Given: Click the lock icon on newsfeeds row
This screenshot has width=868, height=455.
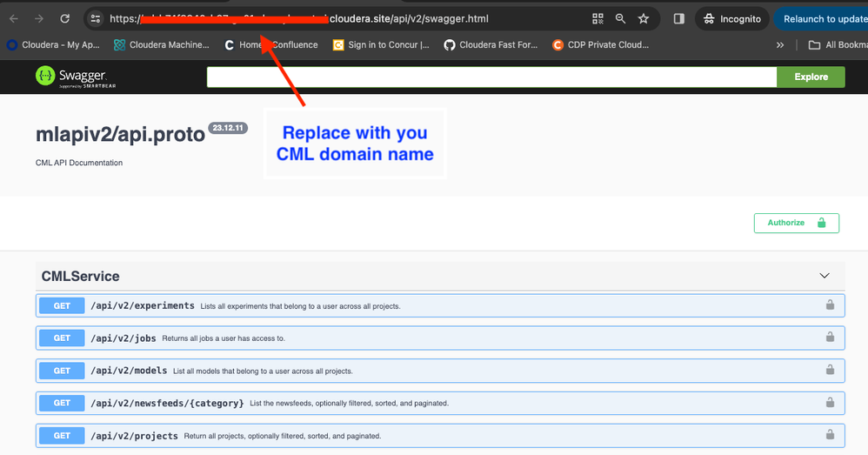Looking at the screenshot, I should [830, 402].
